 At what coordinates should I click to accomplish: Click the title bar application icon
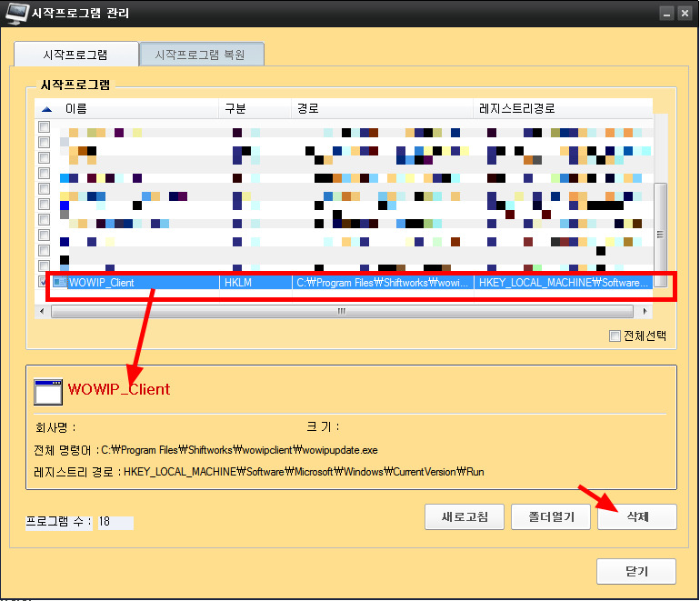[x=15, y=14]
